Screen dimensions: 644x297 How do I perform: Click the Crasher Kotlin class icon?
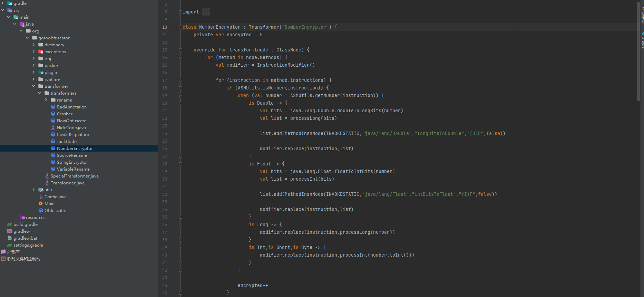[53, 114]
